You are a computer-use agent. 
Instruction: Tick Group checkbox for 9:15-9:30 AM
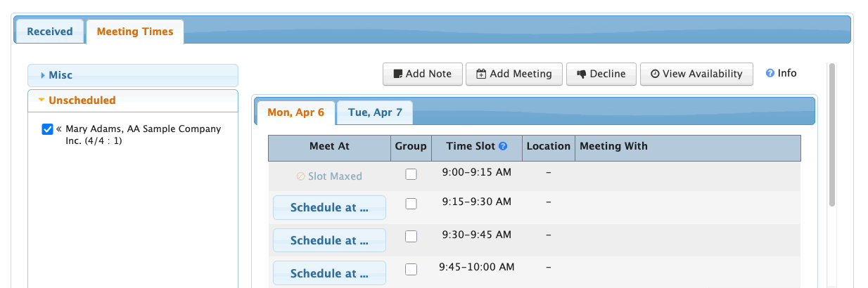(411, 204)
